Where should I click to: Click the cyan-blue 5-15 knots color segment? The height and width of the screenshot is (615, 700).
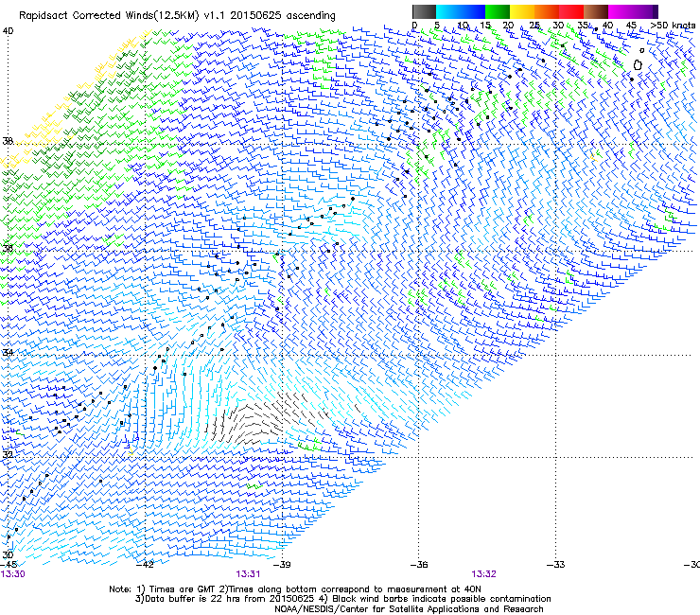point(461,11)
